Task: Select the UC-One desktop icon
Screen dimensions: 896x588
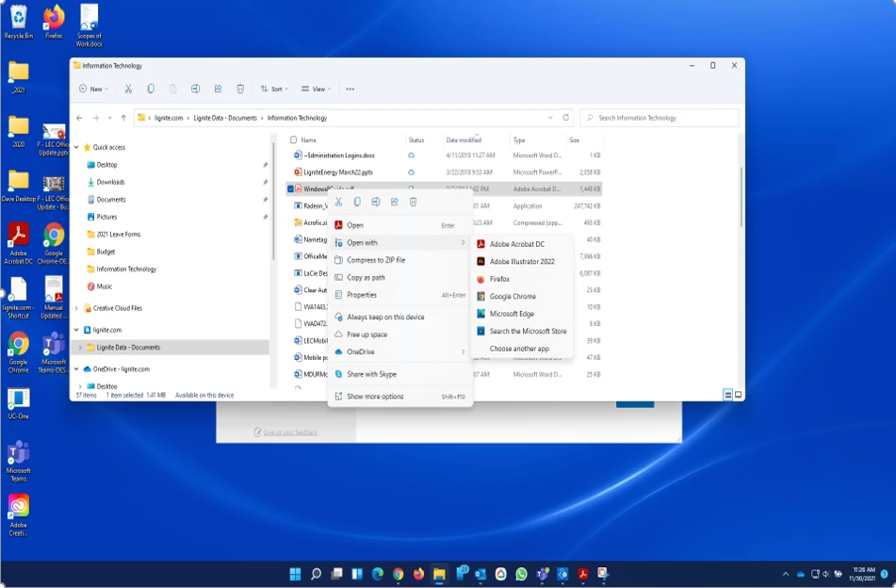Action: (x=18, y=404)
